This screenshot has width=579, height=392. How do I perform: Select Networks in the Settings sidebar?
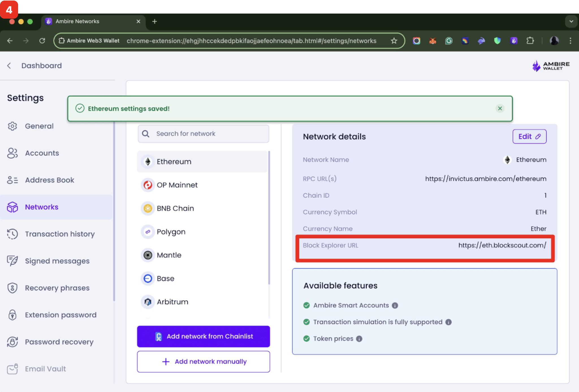[42, 207]
